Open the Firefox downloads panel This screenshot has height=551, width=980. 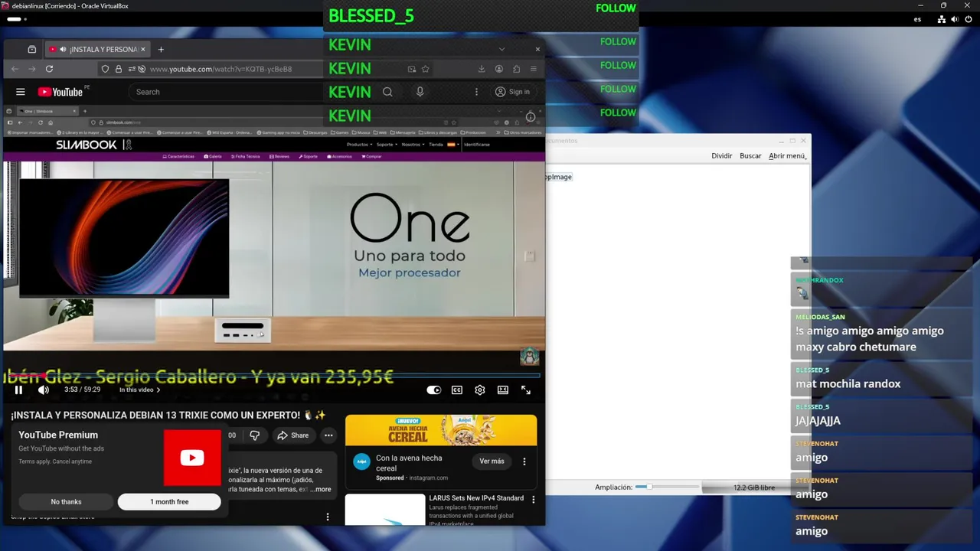[x=482, y=69]
